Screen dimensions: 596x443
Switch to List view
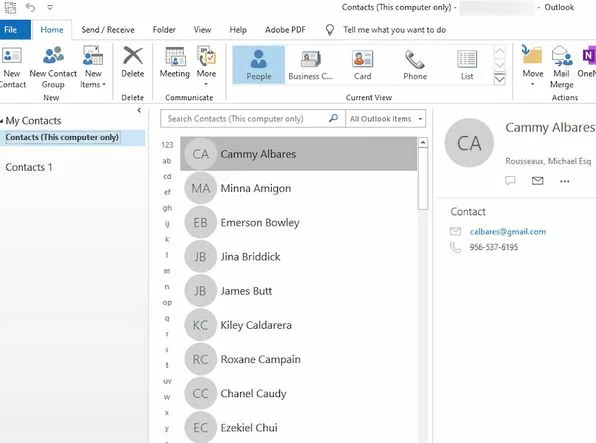click(x=467, y=64)
